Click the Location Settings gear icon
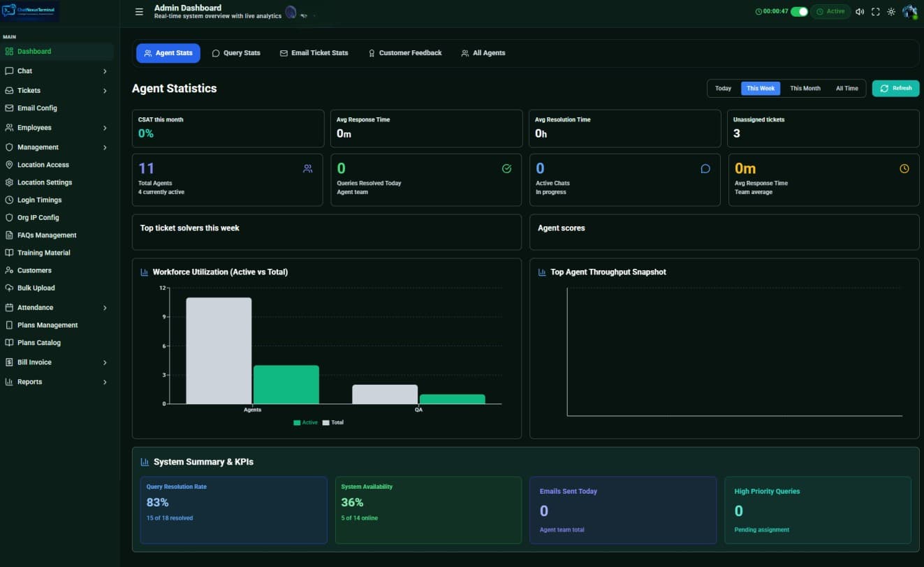This screenshot has height=567, width=924. point(10,182)
